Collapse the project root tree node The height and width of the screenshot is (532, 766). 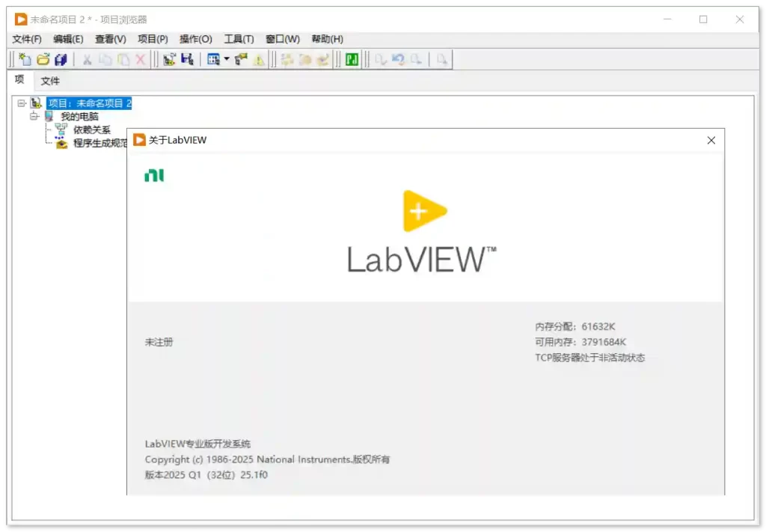[22, 103]
